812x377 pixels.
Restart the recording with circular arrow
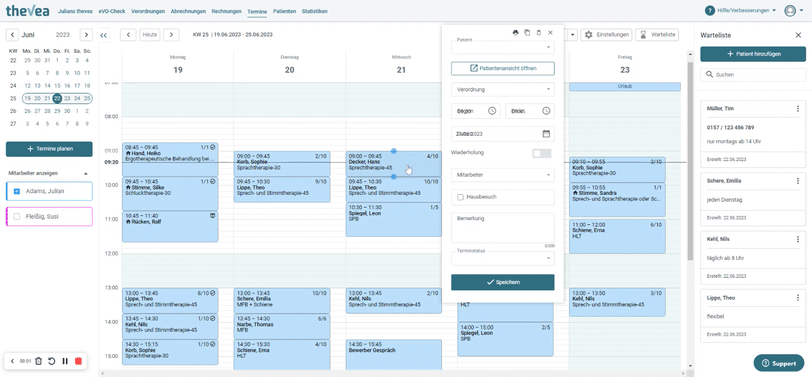coord(52,361)
